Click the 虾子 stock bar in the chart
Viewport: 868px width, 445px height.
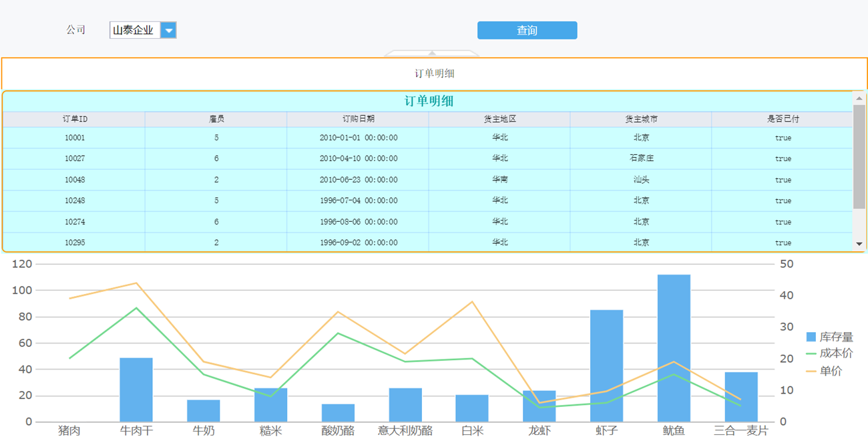(x=606, y=365)
